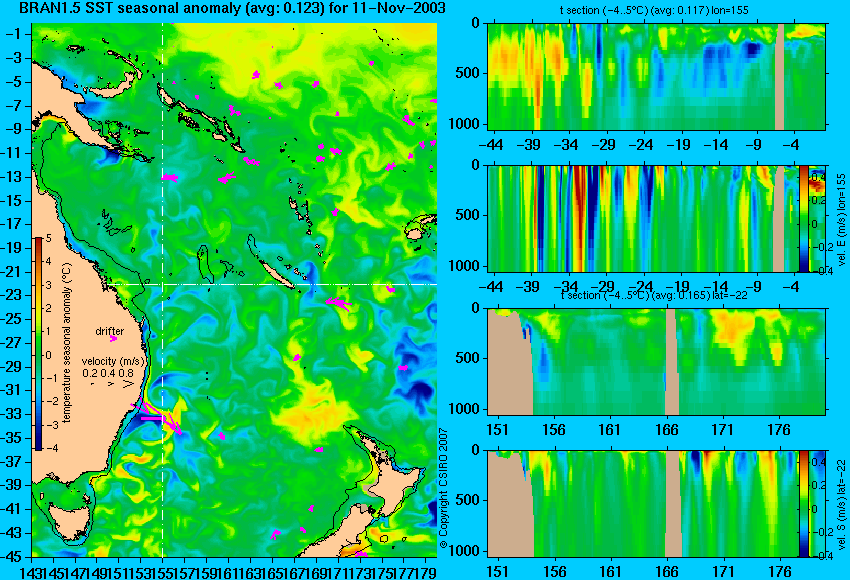Click the "t section" title ending lat=-22
This screenshot has height=580, width=850.
654,295
